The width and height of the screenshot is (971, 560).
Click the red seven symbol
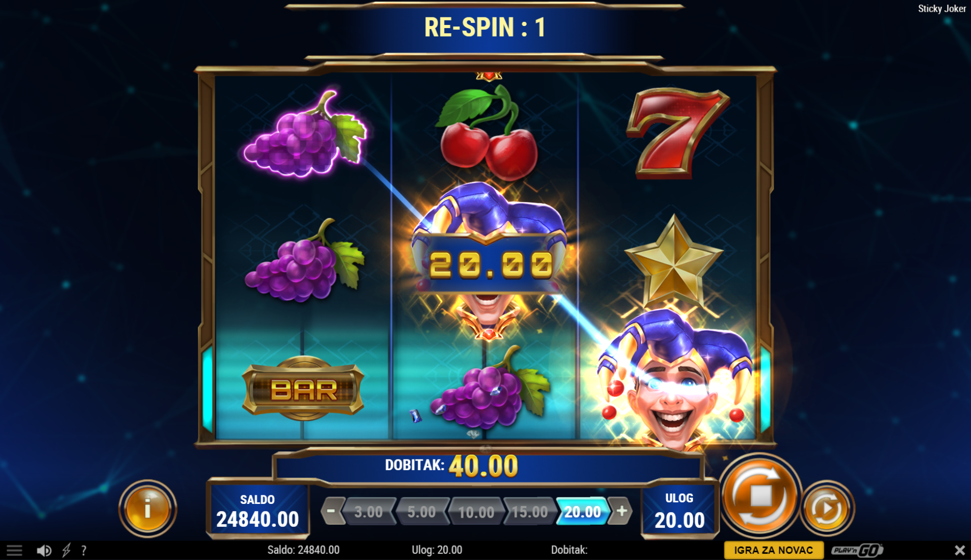pos(676,134)
